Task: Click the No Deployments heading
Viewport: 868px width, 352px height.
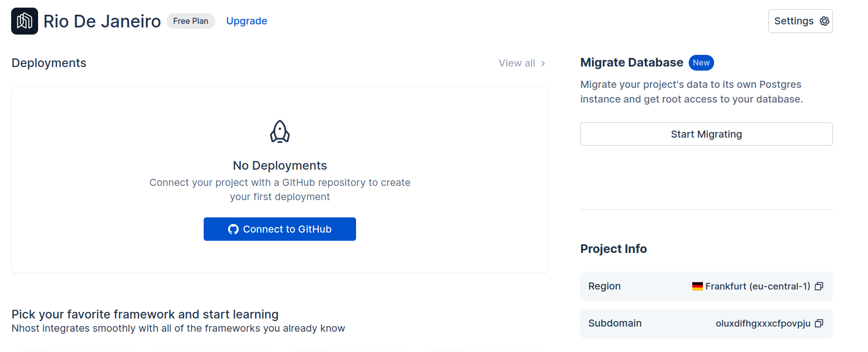Action: pos(280,166)
